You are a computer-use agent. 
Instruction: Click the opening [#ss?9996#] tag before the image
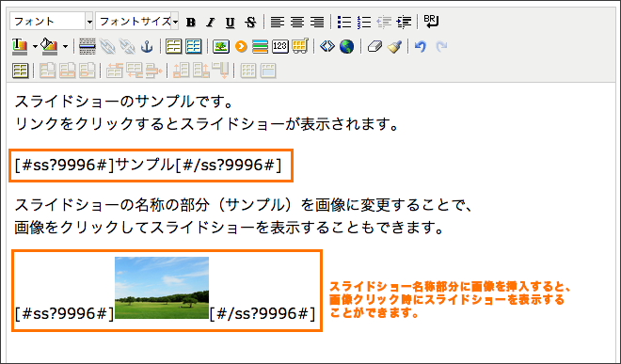click(x=65, y=314)
